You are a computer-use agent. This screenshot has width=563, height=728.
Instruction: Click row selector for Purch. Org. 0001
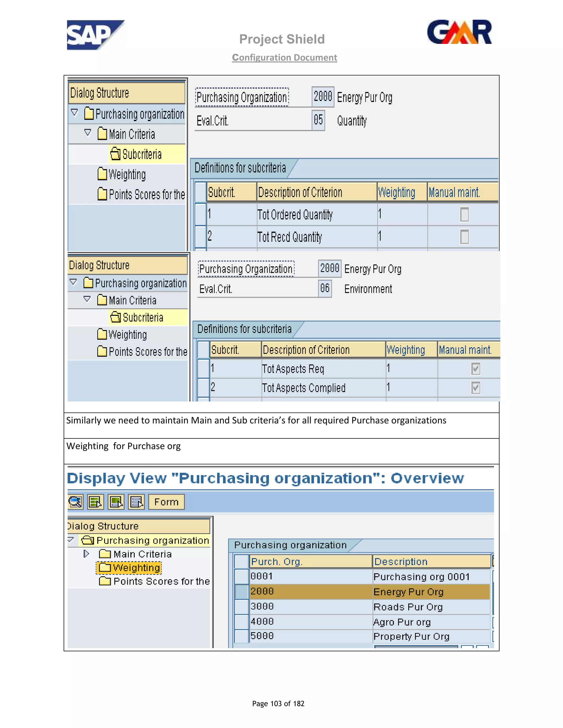coord(241,576)
